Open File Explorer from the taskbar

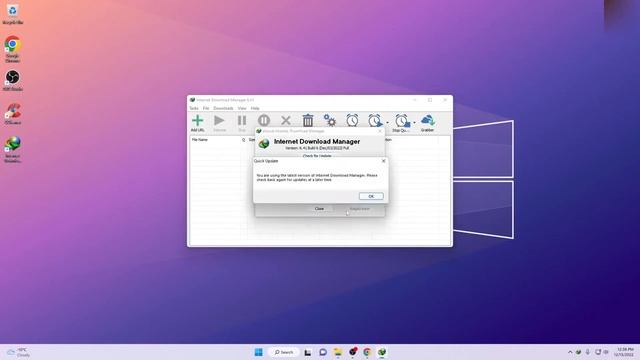(338, 352)
